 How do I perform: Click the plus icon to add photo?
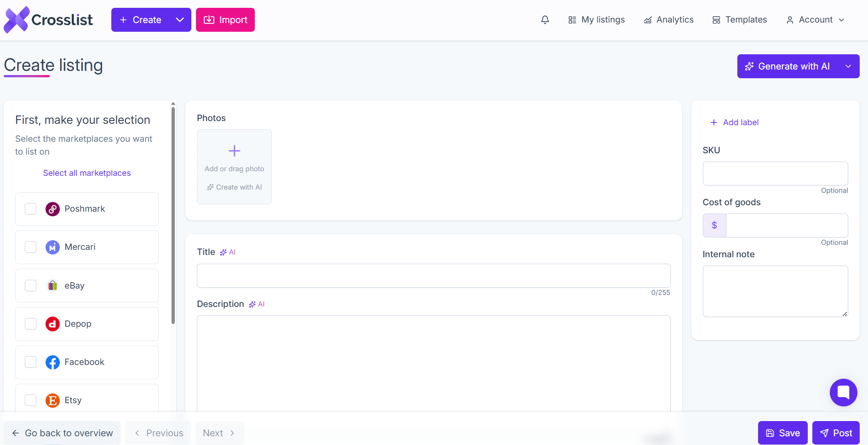tap(235, 151)
